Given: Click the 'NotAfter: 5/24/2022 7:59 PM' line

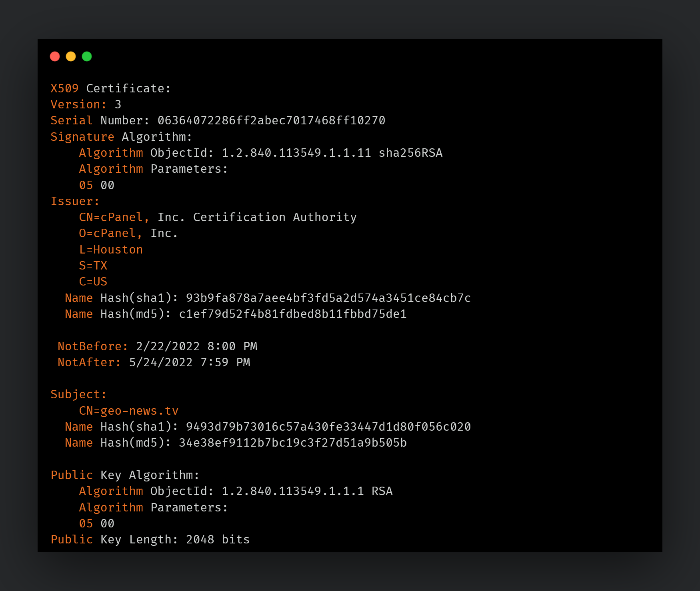Looking at the screenshot, I should click(x=154, y=362).
